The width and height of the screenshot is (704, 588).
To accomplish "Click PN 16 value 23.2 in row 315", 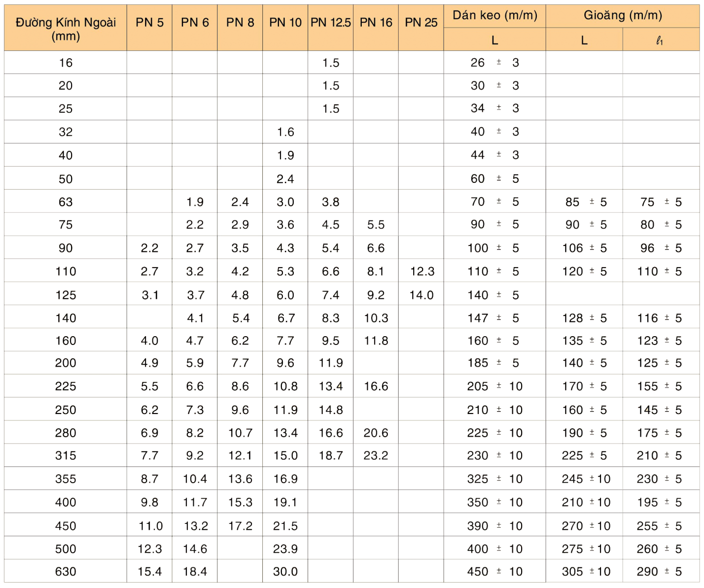I will 376,456.
